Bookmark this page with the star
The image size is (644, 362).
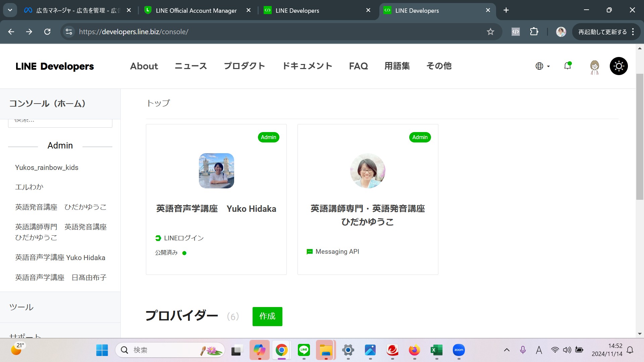[490, 32]
